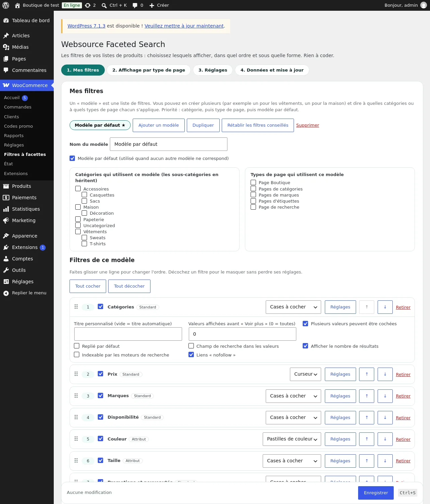Move the Catégories filter down with the arrow
430x504 pixels.
tap(385, 307)
